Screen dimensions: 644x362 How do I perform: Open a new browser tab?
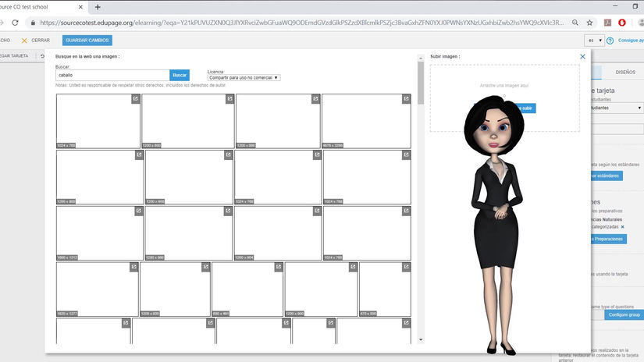98,7
